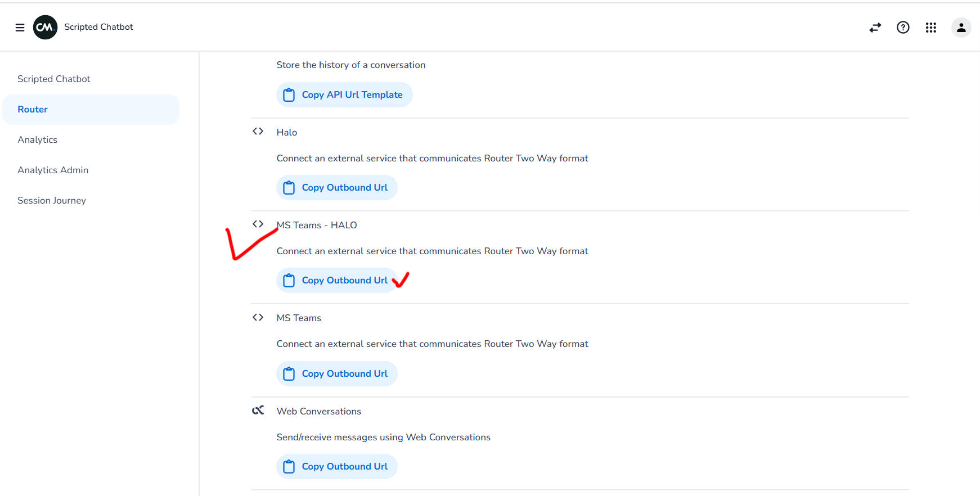Image resolution: width=980 pixels, height=496 pixels.
Task: Click clipboard icon in Web Conversations' copy button
Action: 289,467
